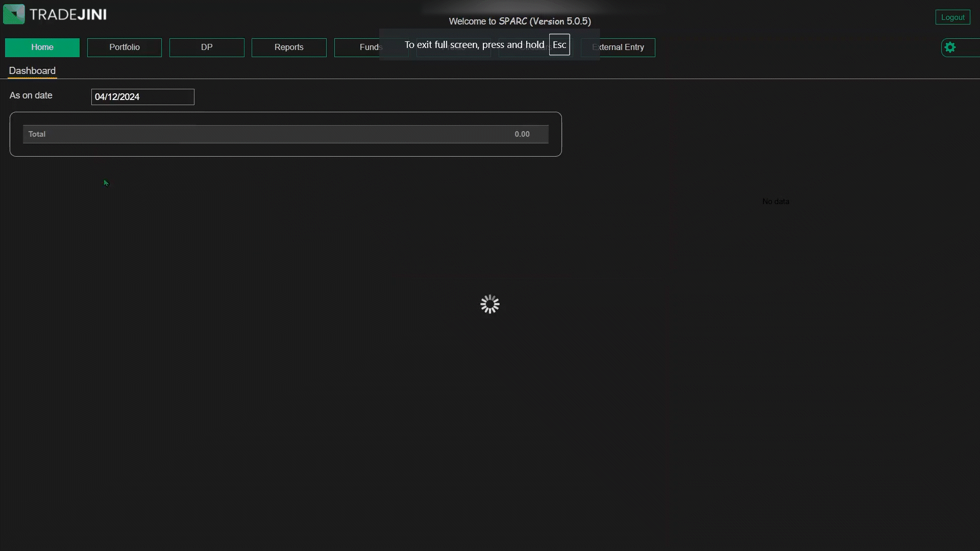The height and width of the screenshot is (551, 980).
Task: Click the TRADEJINI wordmark text
Action: coord(68,15)
